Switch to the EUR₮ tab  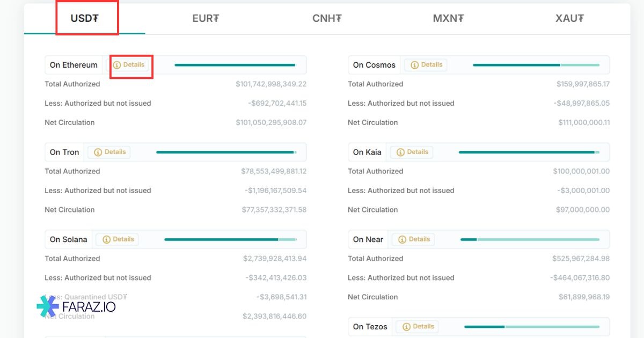coord(206,18)
